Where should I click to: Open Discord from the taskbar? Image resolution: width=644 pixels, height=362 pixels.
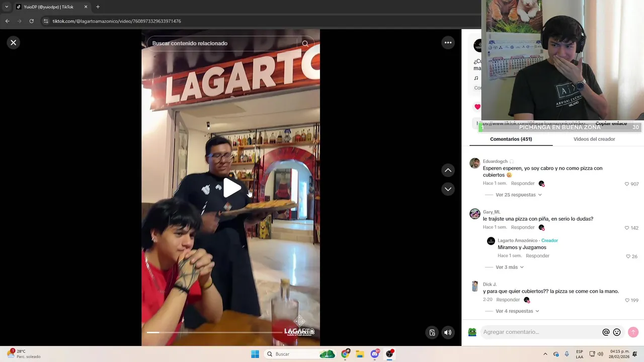pos(375,354)
